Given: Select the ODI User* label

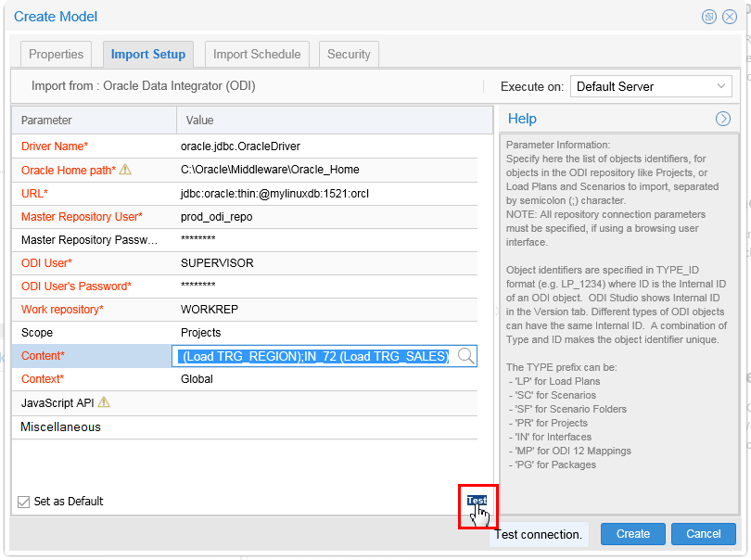Looking at the screenshot, I should (x=46, y=263).
